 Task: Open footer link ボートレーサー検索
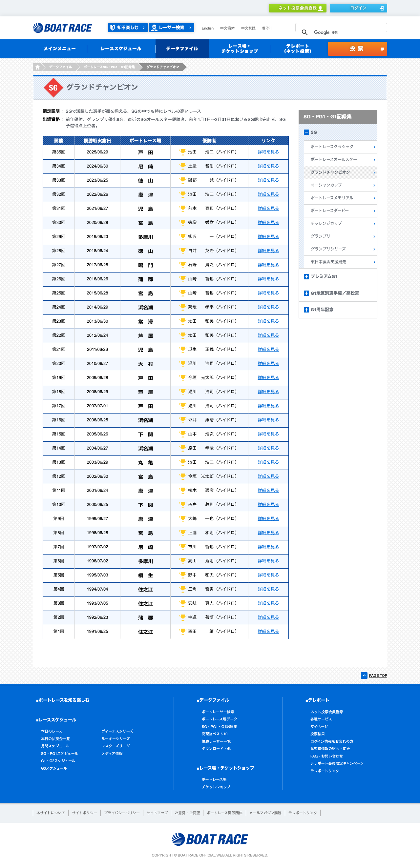[218, 712]
